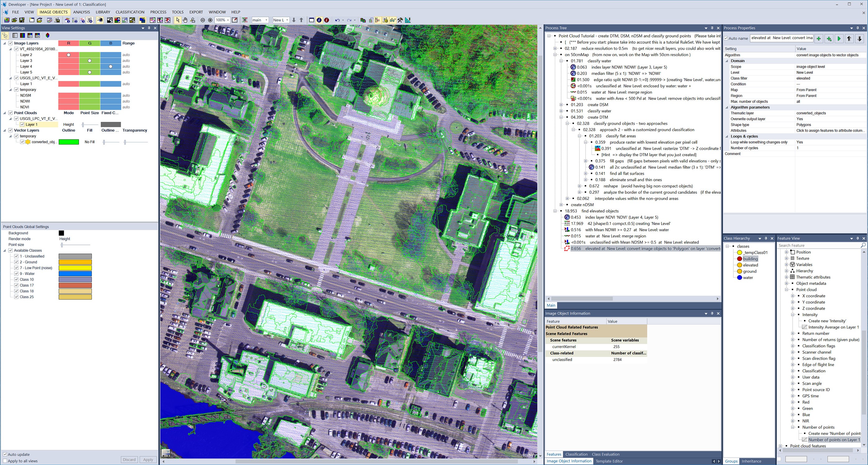Screen dimensions: 868x465
Task: Activate the normal cursor selection tool
Action: (178, 20)
